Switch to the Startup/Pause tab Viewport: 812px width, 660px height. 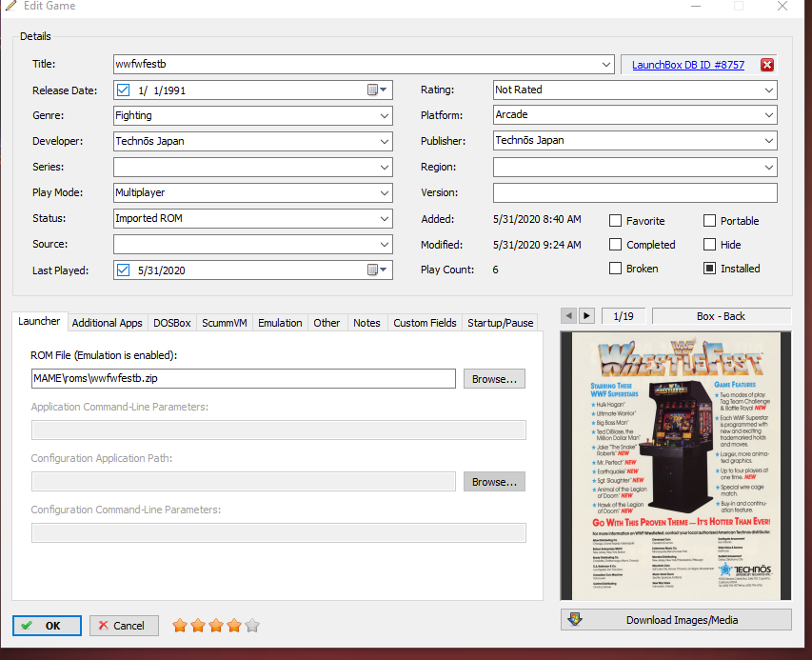click(x=501, y=323)
